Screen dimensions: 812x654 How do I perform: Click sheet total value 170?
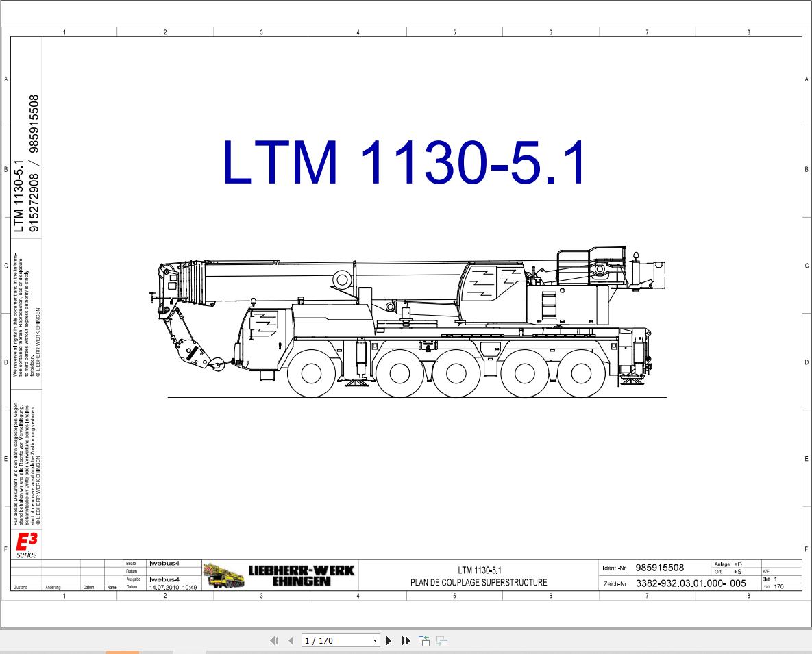click(x=779, y=586)
